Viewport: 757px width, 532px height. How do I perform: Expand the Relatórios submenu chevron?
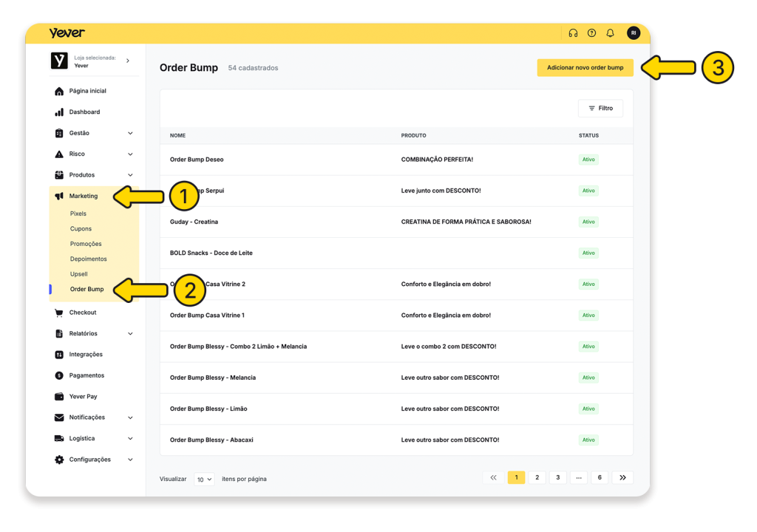[x=130, y=334]
